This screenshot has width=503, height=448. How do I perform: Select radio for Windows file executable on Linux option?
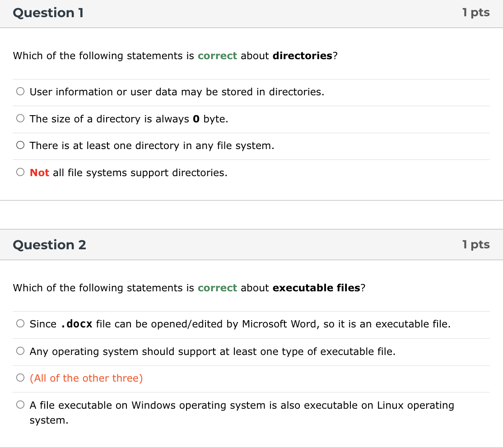coord(20,405)
